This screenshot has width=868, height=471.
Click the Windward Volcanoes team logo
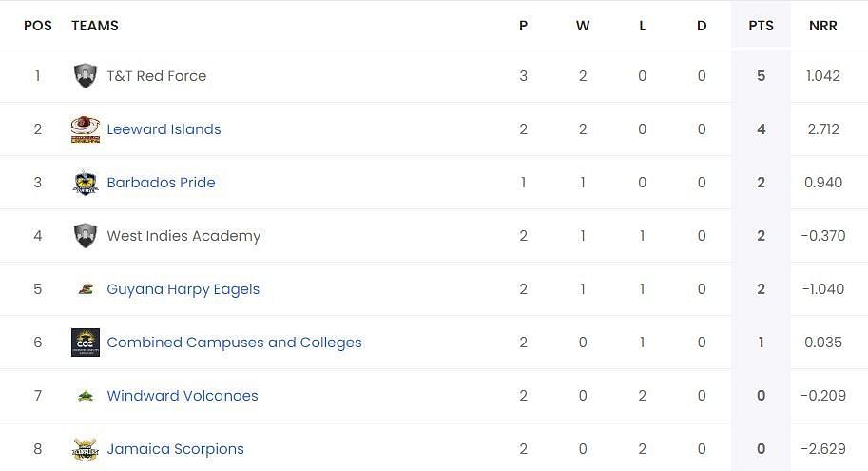86,396
